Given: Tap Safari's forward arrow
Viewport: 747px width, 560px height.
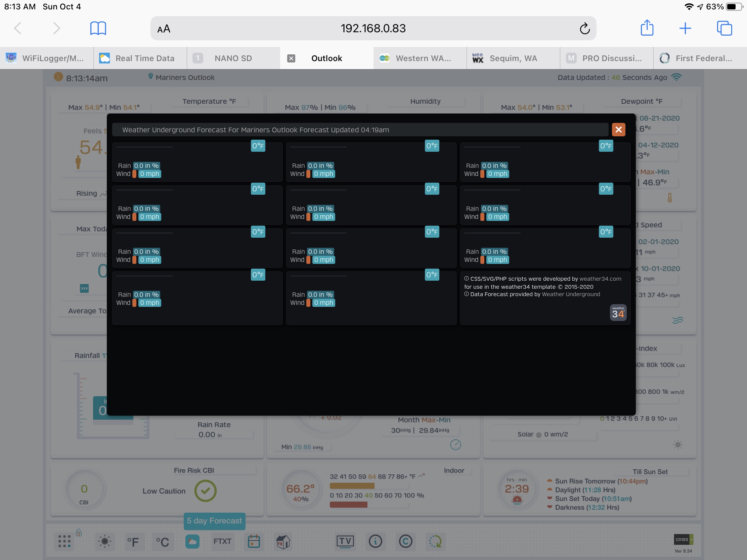Looking at the screenshot, I should point(56,28).
